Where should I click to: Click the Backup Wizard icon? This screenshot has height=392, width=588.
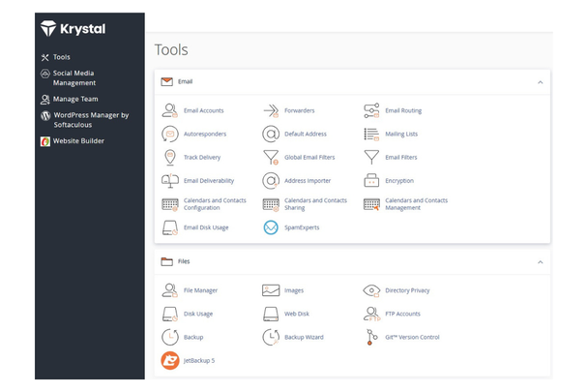[x=271, y=337]
